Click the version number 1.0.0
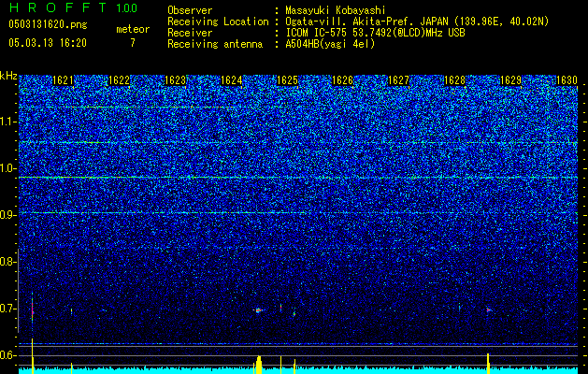 (x=127, y=7)
